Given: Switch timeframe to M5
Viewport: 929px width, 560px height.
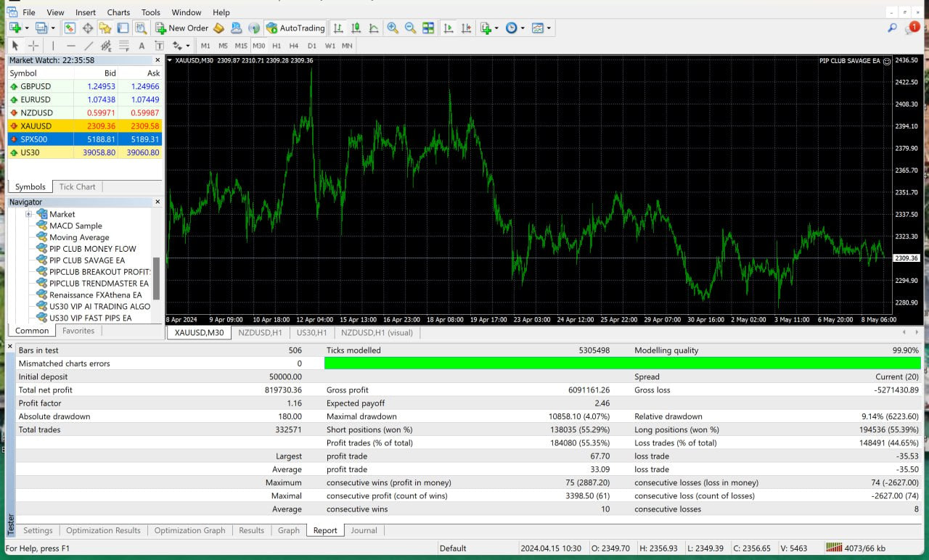Looking at the screenshot, I should 223,46.
